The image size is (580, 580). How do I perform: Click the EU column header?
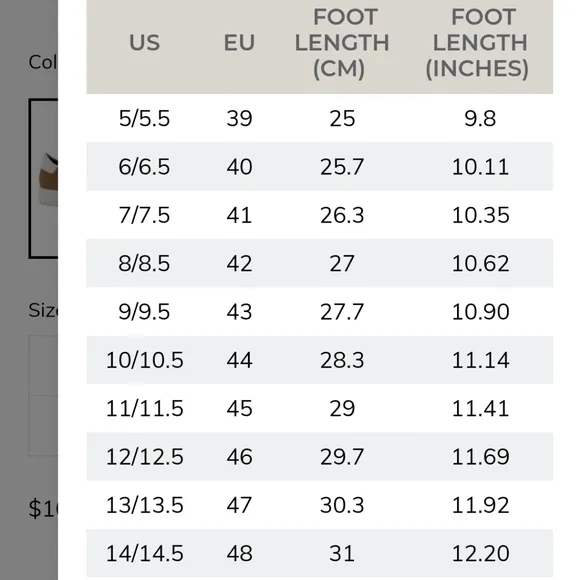(x=239, y=43)
